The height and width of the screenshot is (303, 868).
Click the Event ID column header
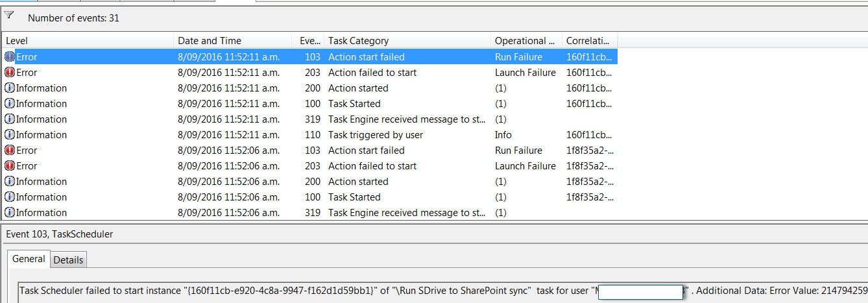tap(307, 41)
